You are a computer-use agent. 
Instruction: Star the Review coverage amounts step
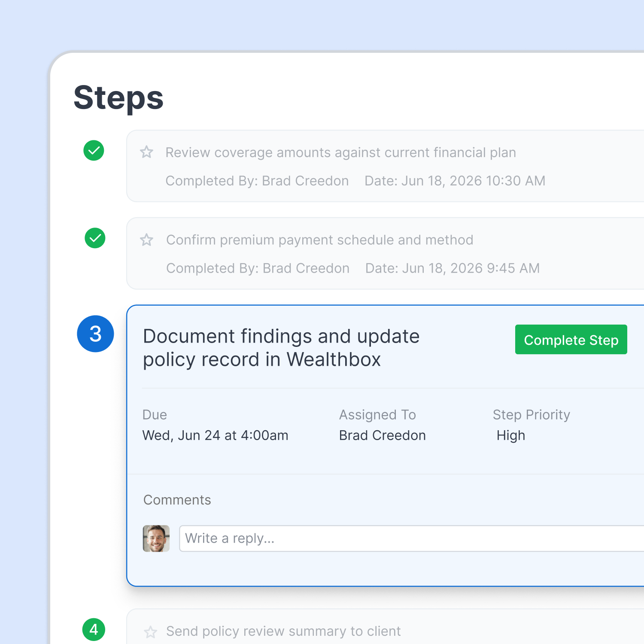coord(146,152)
